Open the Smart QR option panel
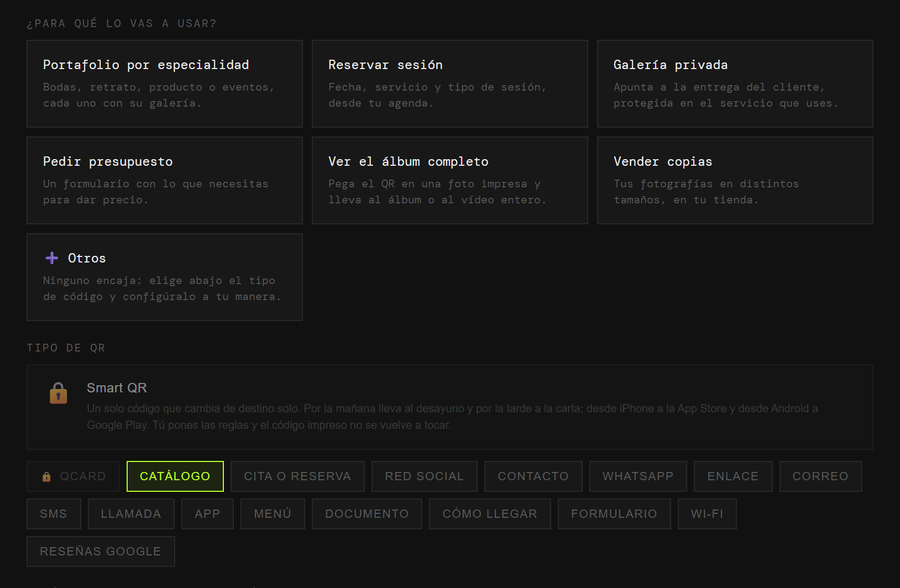Viewport: 900px width, 588px height. click(x=450, y=407)
